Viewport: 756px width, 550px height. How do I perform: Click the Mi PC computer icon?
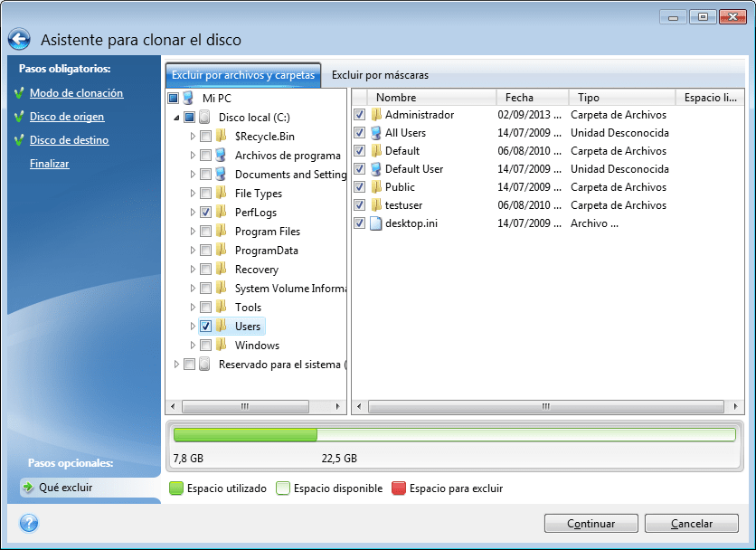tap(189, 98)
